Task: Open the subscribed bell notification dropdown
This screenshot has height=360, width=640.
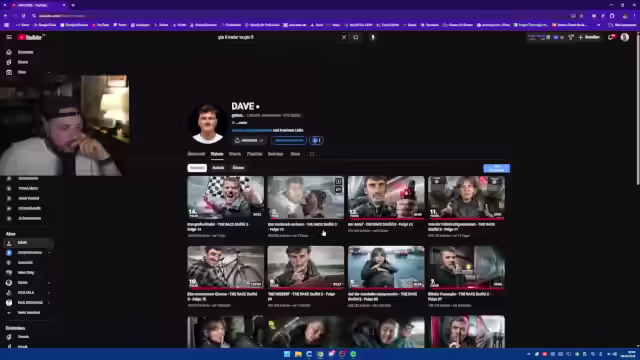Action: (x=249, y=140)
